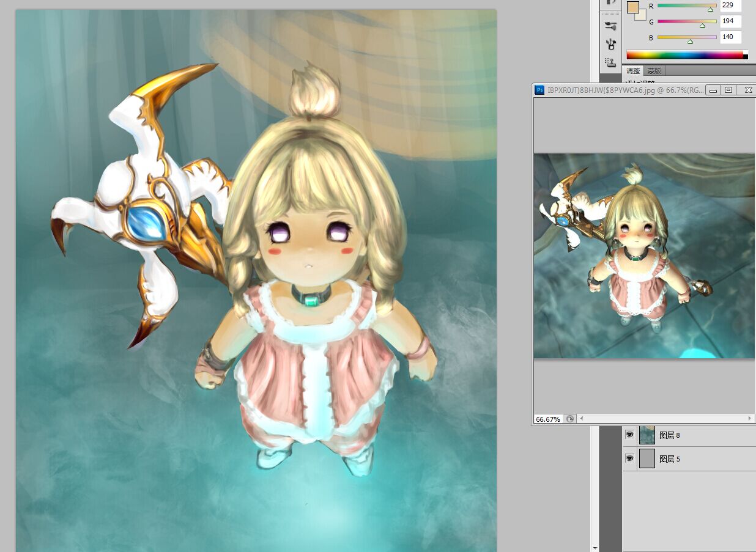The height and width of the screenshot is (552, 756).
Task: Click the Photoshop icon in reference window title
Action: point(540,90)
